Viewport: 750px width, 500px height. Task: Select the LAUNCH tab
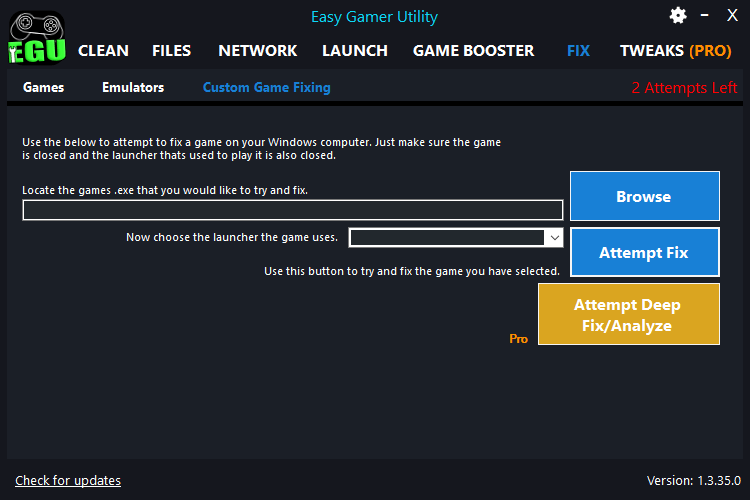(x=355, y=51)
